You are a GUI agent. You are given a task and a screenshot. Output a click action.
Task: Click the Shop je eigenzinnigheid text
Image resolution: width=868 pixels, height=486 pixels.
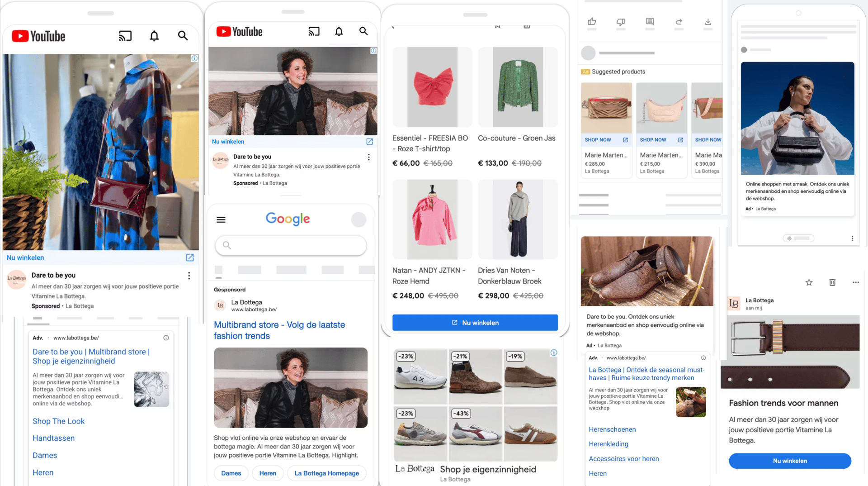coord(488,470)
